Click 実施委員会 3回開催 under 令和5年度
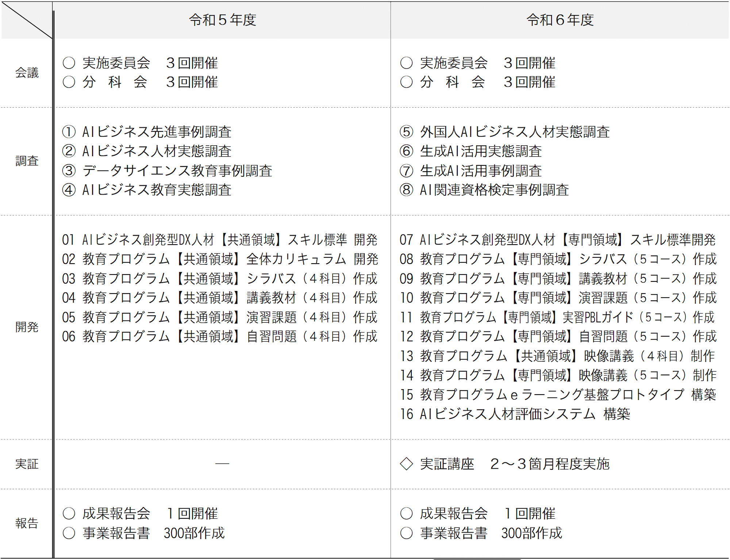The image size is (730, 560). (140, 63)
